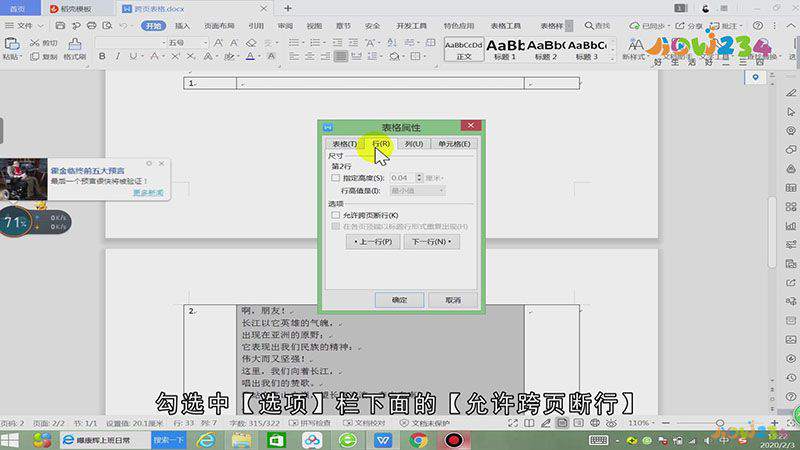Click the Copy (复制) icon
This screenshot has height=450, width=800.
[x=35, y=57]
